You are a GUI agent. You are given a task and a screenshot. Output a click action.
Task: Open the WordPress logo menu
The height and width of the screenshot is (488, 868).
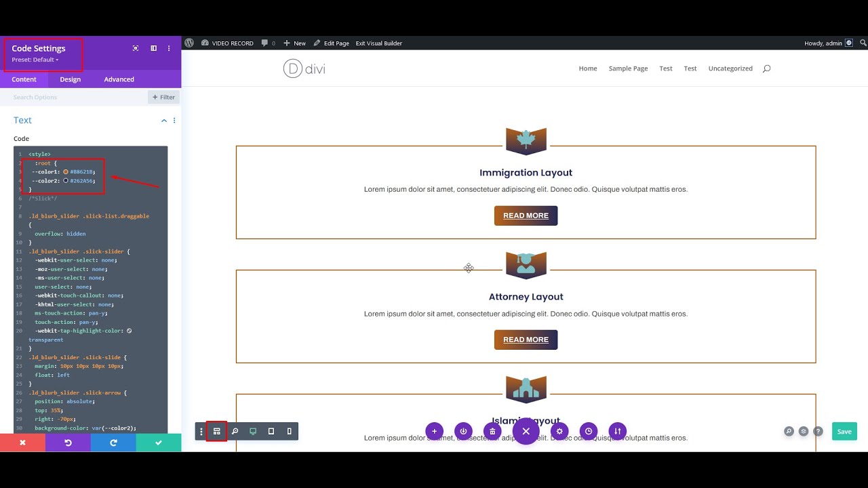pyautogui.click(x=189, y=43)
